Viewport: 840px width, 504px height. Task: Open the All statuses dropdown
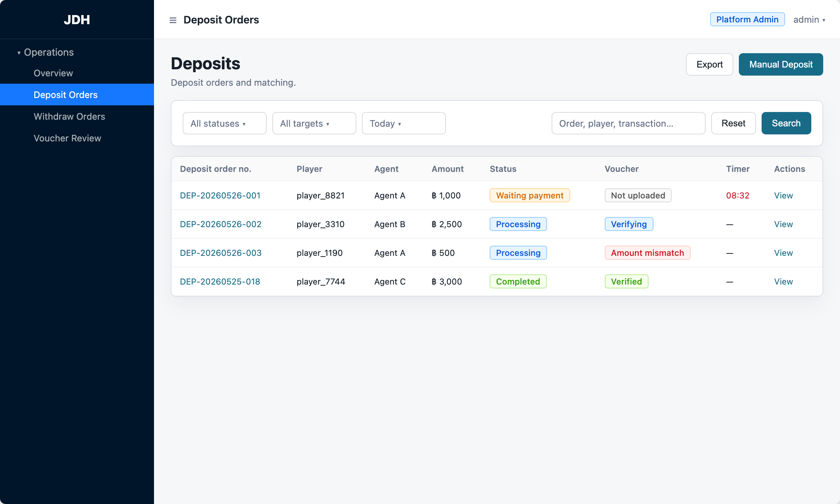[x=224, y=123]
